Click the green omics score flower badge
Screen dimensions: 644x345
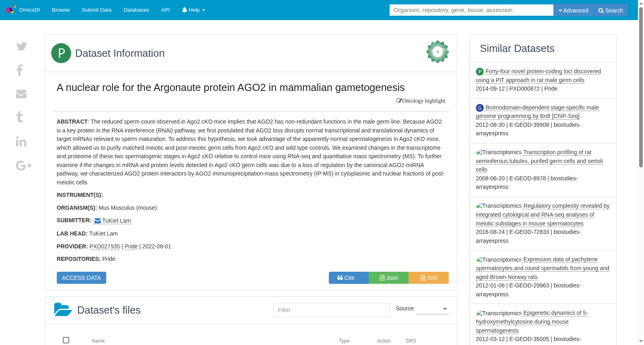click(x=438, y=52)
